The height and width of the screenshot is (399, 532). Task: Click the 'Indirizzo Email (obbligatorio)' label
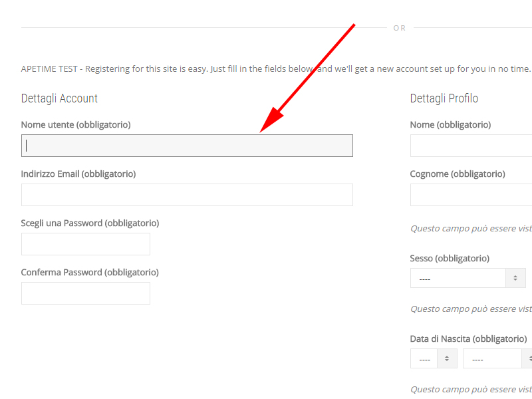point(78,174)
